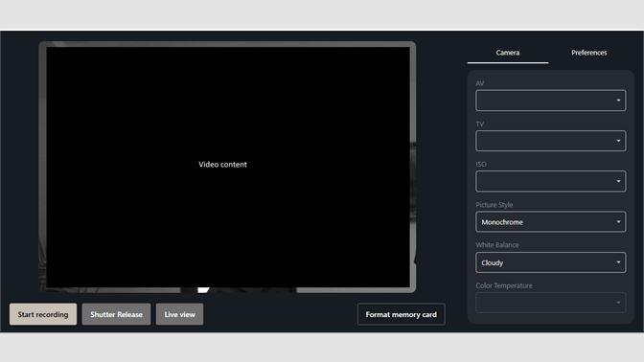This screenshot has height=362, width=644.
Task: Expand the TV dropdown list
Action: tap(551, 141)
